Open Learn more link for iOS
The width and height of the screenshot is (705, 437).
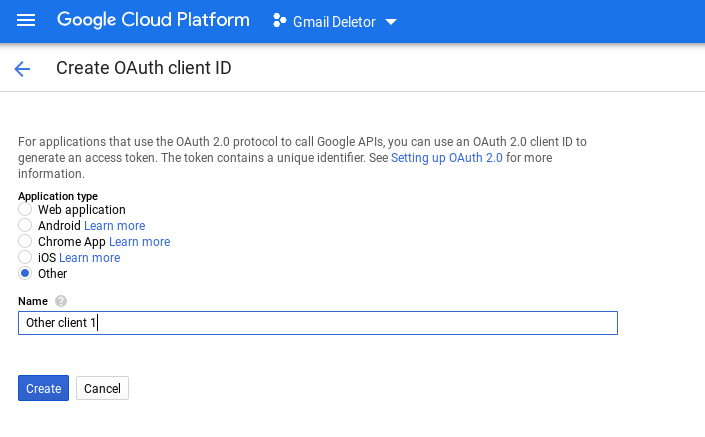pyautogui.click(x=89, y=258)
